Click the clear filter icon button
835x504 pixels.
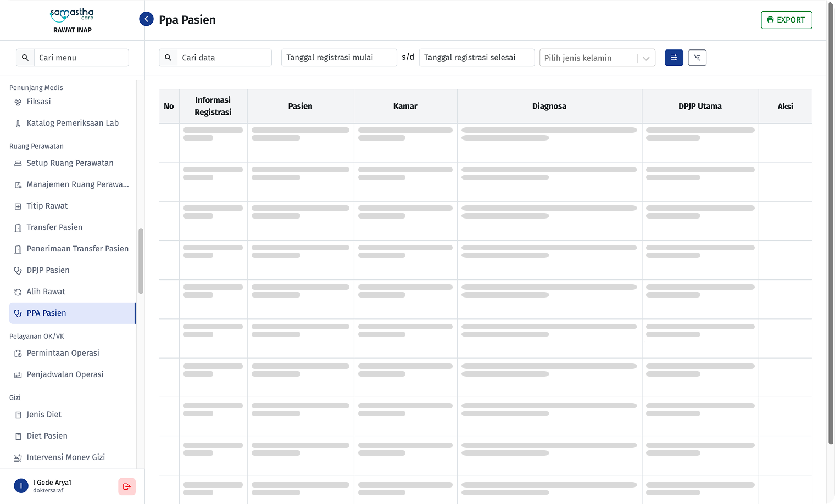click(x=697, y=58)
